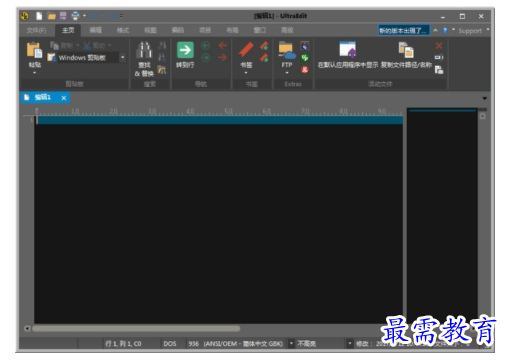This screenshot has height=362, width=505.
Task: Switch to the View ribbon tab
Action: click(150, 30)
